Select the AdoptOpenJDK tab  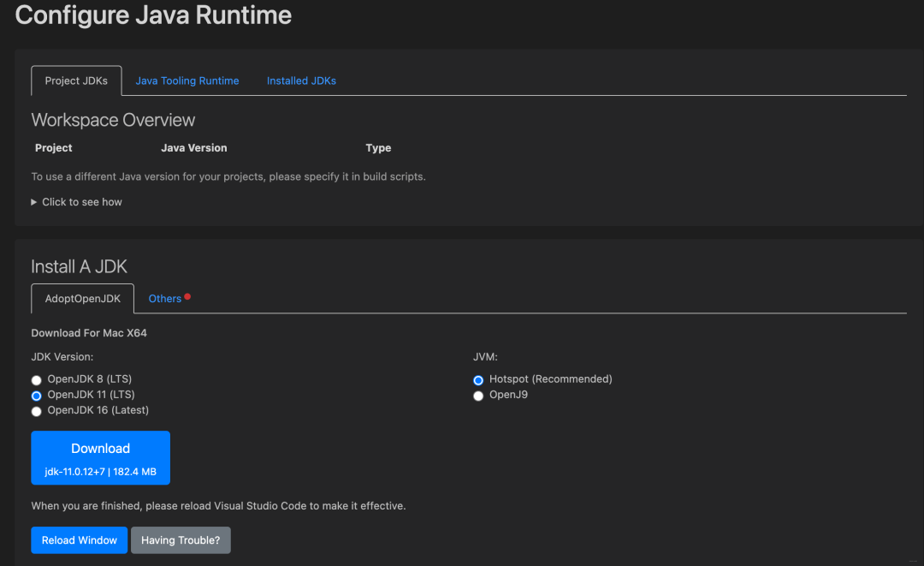(x=82, y=298)
